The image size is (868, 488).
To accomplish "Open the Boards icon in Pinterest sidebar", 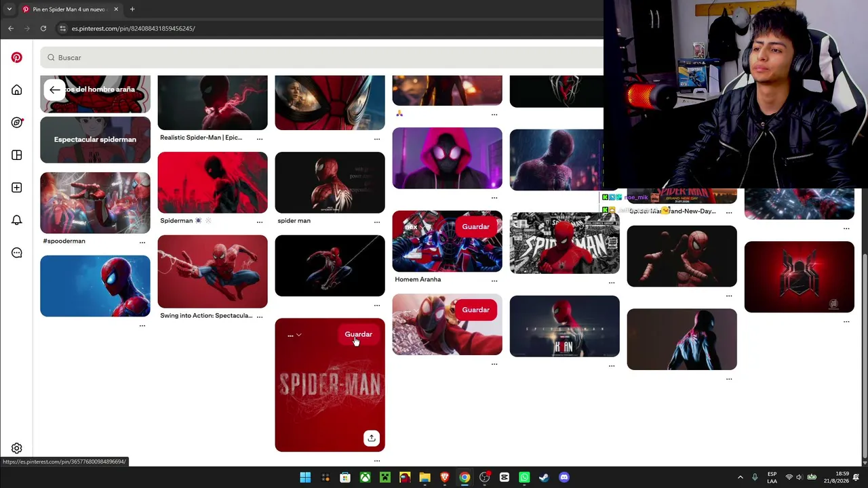I will coord(16,155).
